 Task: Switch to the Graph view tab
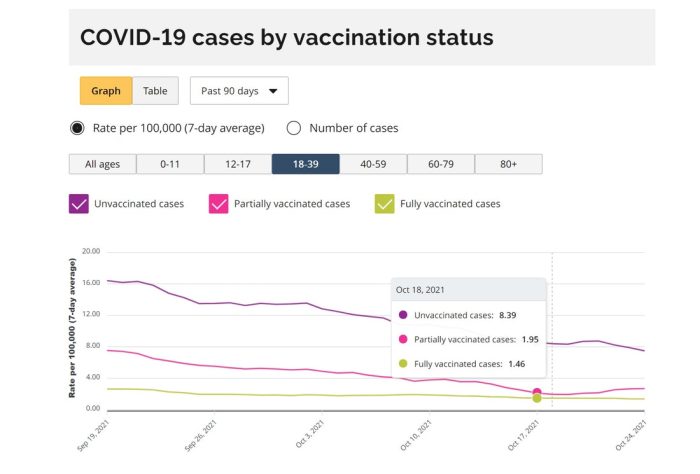106,91
